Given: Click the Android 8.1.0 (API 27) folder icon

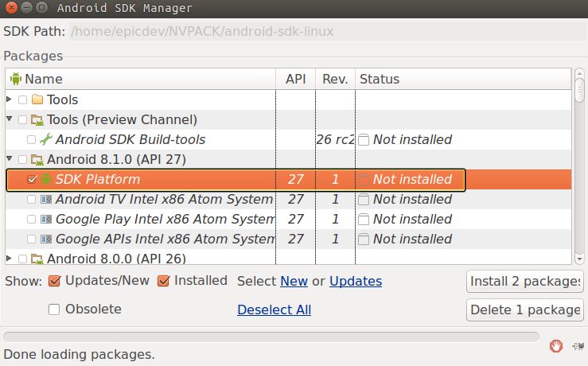Looking at the screenshot, I should pyautogui.click(x=37, y=160).
